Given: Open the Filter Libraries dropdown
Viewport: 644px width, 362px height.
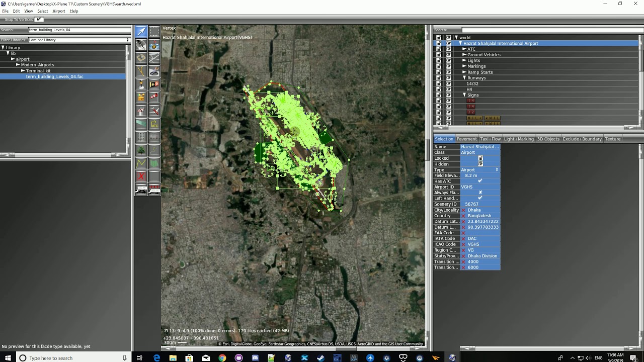Looking at the screenshot, I should [x=79, y=40].
